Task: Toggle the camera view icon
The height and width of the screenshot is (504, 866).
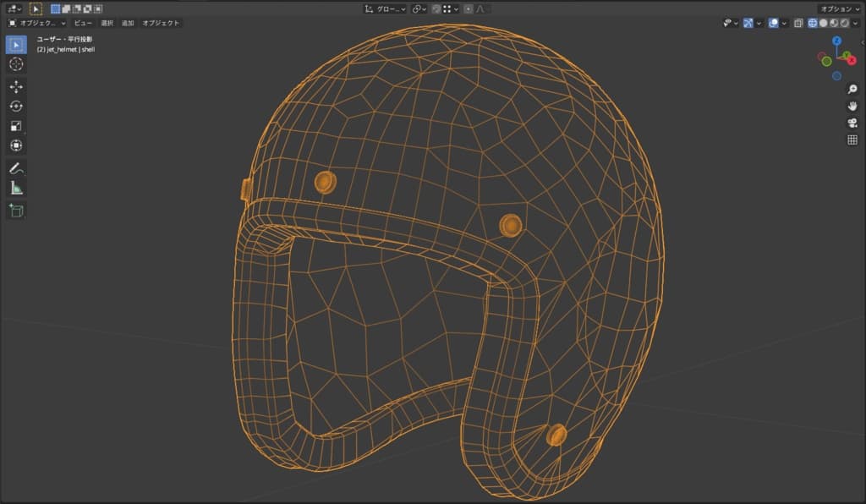Action: [x=852, y=123]
